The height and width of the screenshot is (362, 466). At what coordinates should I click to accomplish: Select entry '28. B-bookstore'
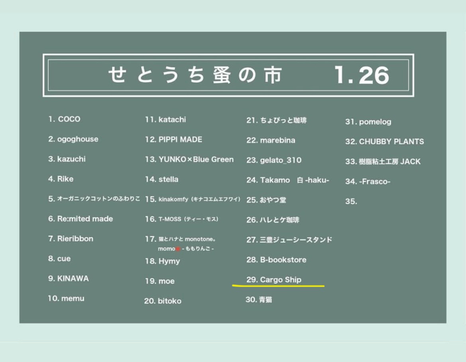pyautogui.click(x=276, y=260)
